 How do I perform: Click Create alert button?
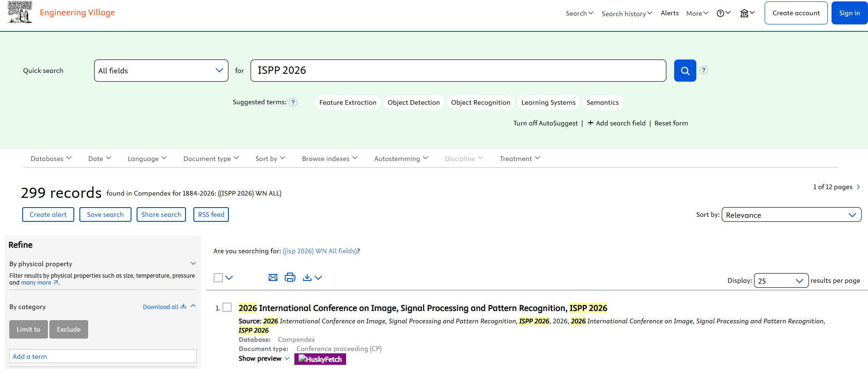48,214
